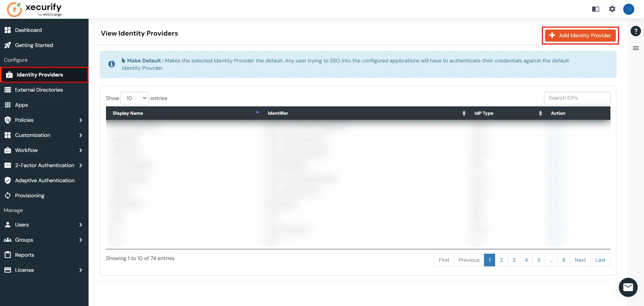Click inside the Search IDPs field

(x=577, y=98)
